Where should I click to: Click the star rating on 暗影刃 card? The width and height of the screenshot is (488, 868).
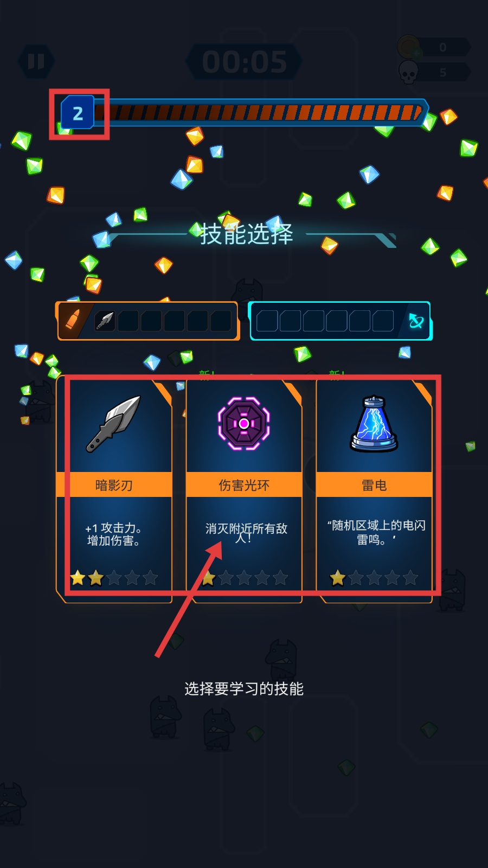[114, 578]
